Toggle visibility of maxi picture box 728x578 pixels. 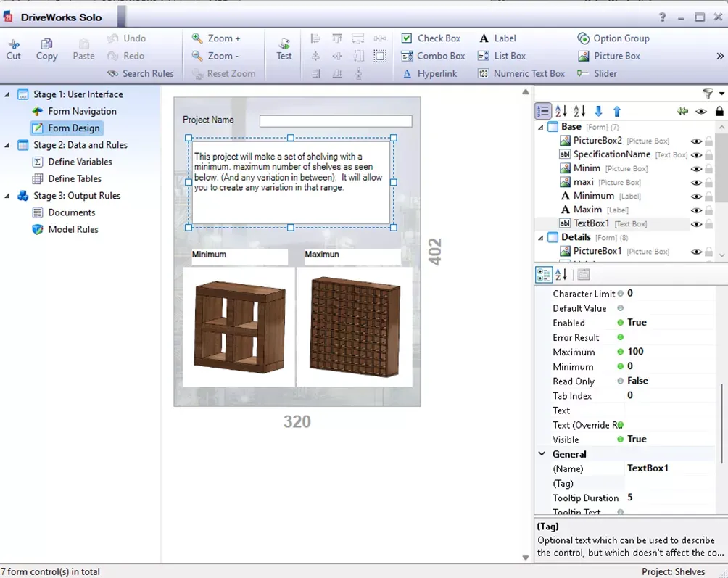(696, 183)
